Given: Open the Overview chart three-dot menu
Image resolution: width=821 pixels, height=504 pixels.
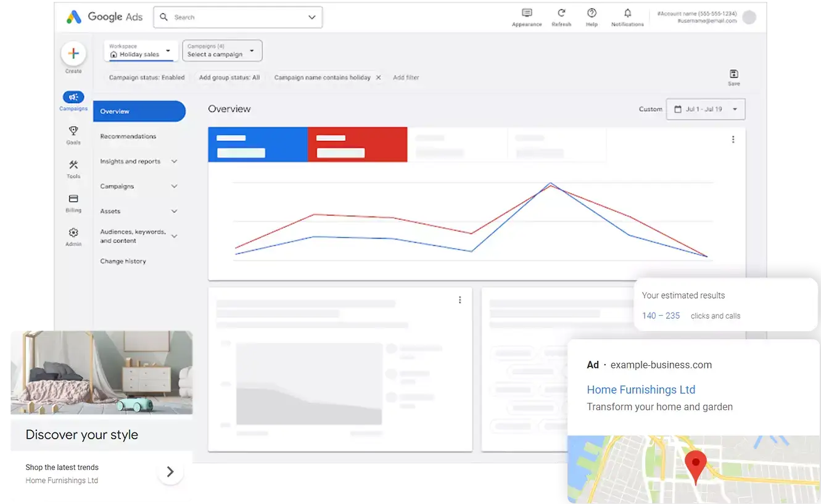Looking at the screenshot, I should coord(733,139).
